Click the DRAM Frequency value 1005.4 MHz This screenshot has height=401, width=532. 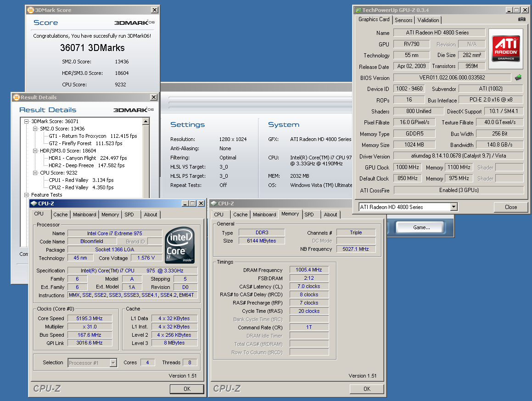[x=309, y=270]
